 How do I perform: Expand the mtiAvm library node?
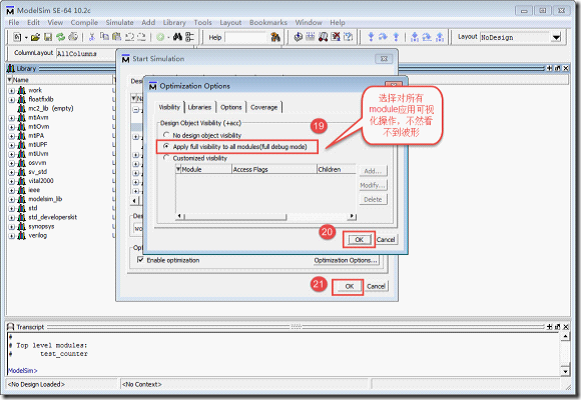11,118
